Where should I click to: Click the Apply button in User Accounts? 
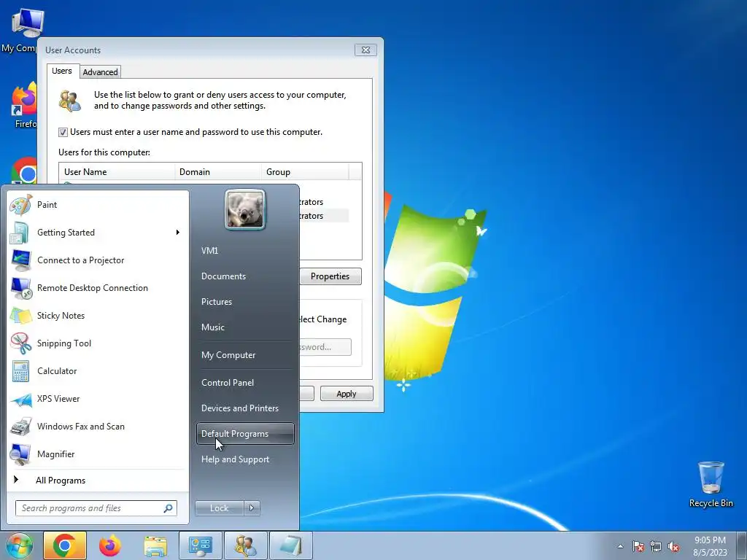click(x=347, y=394)
